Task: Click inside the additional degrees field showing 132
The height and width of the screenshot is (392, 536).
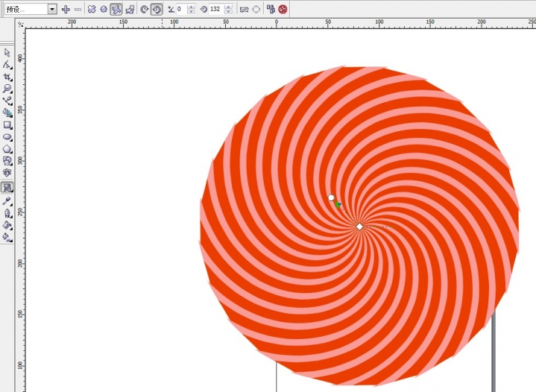Action: click(x=215, y=9)
